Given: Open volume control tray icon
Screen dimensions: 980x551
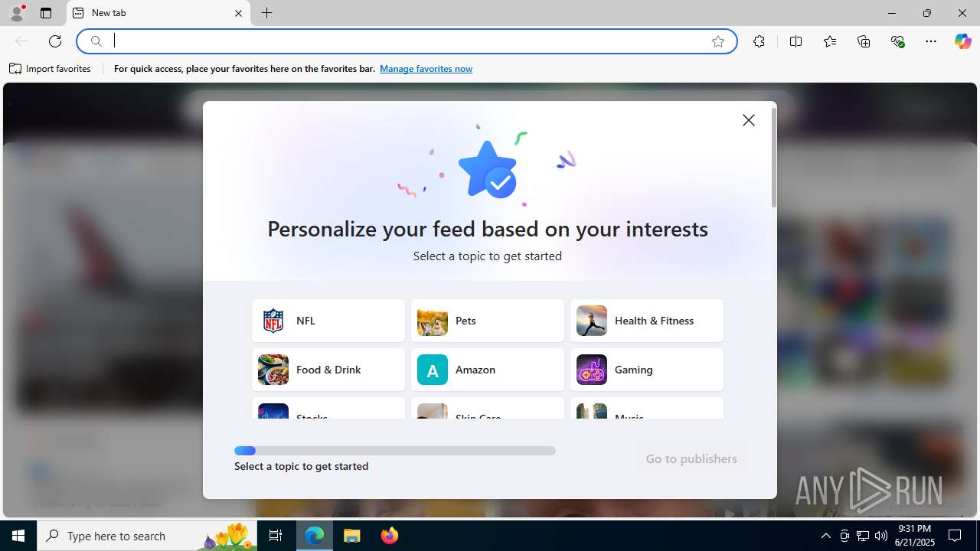Looking at the screenshot, I should click(880, 536).
